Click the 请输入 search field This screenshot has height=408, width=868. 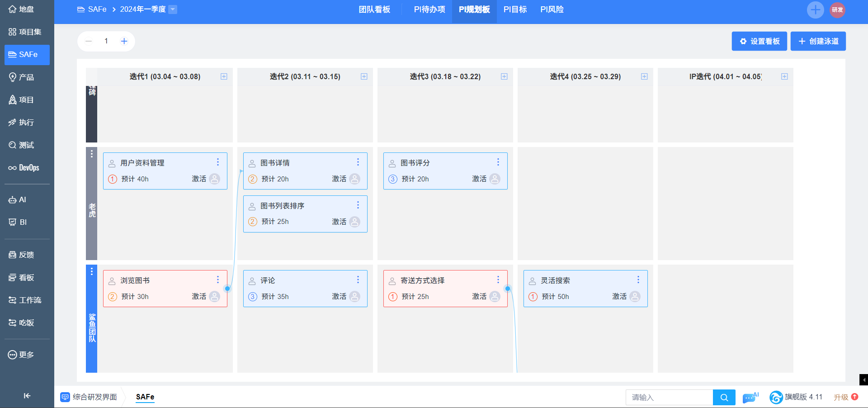(x=669, y=398)
